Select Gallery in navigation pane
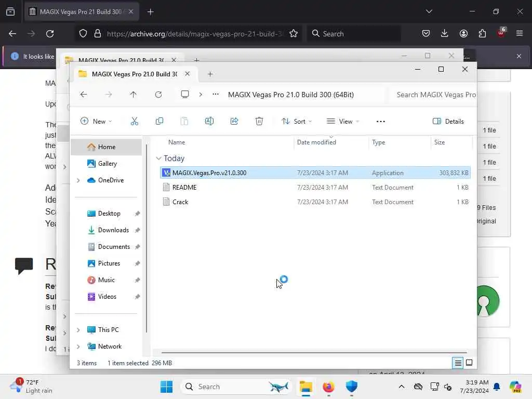Viewport: 532px width, 399px height. 106,164
